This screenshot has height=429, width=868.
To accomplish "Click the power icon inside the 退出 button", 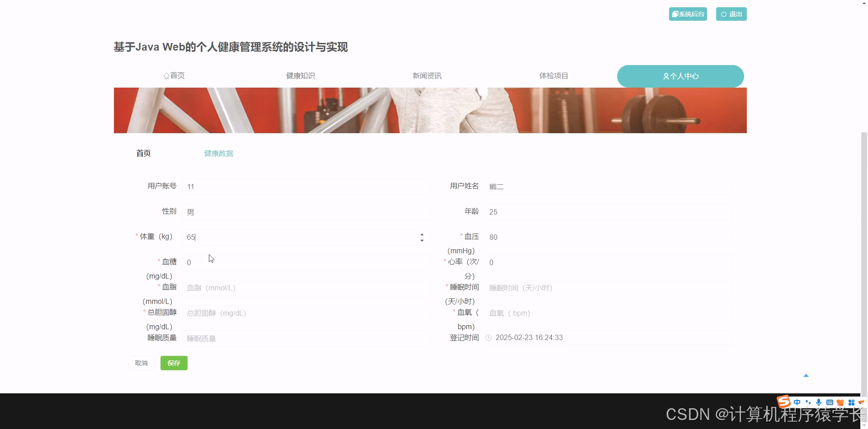I will click(724, 14).
